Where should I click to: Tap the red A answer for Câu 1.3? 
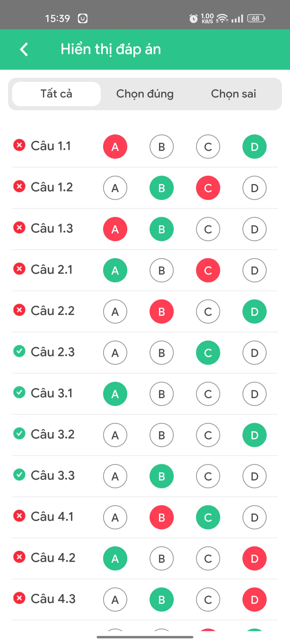[x=115, y=229]
